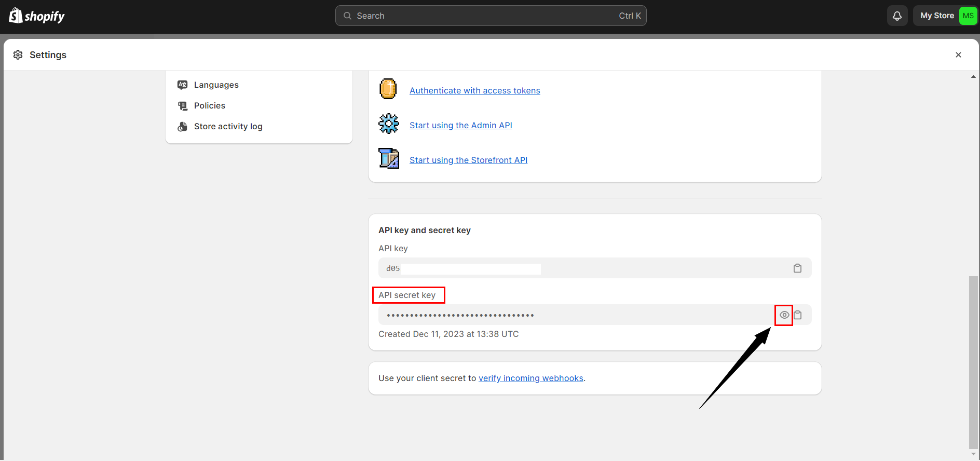This screenshot has width=980, height=461.
Task: Click the Settings gear icon in header
Action: pos(18,55)
